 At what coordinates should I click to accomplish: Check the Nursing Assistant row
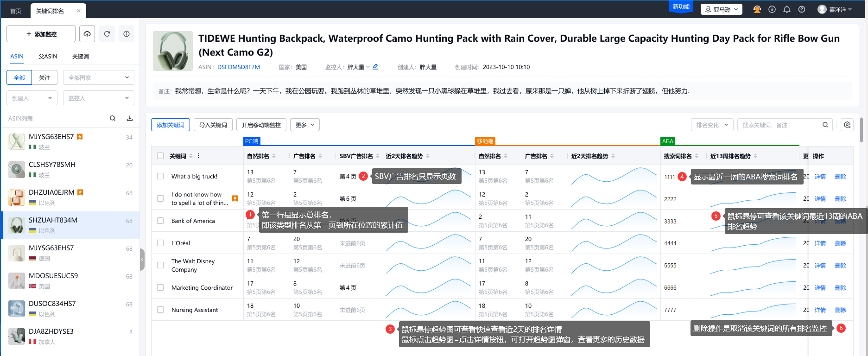pyautogui.click(x=160, y=310)
